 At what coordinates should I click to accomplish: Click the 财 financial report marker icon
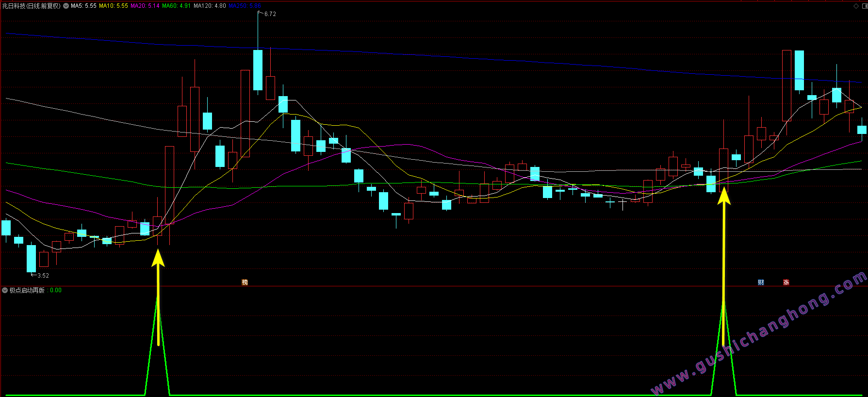pos(761,282)
